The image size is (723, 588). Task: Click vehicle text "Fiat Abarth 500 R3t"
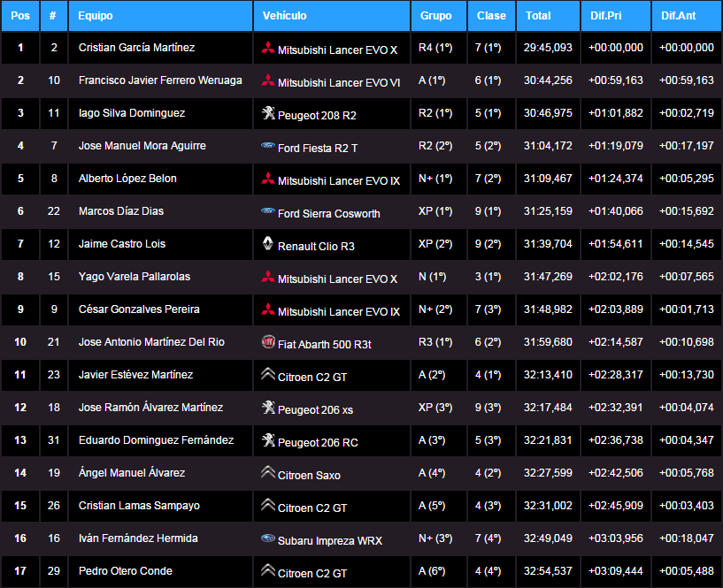pos(324,344)
